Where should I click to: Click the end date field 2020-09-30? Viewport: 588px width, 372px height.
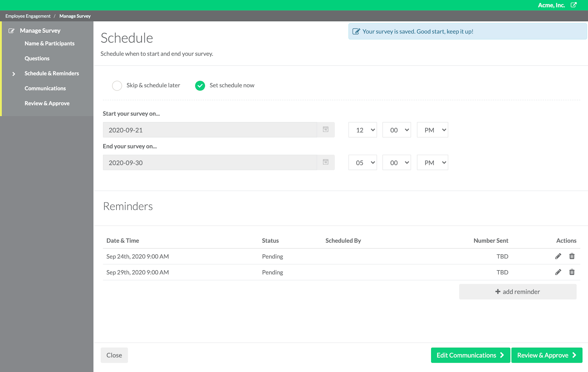pos(210,162)
